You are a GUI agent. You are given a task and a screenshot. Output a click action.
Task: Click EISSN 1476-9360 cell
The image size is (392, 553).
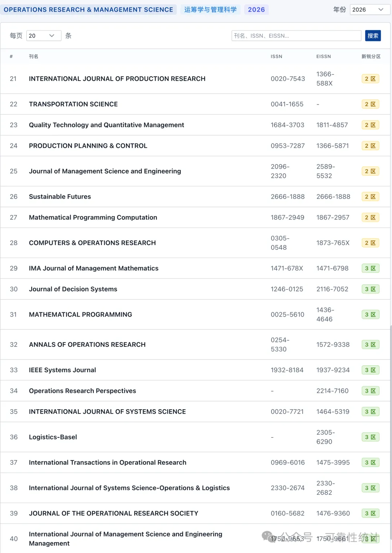[x=333, y=513]
